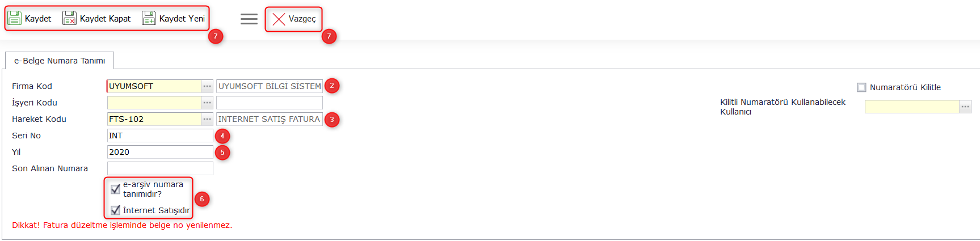The width and height of the screenshot is (980, 241).
Task: Open İşyeri Kodu lookup ellipsis button
Action: (x=207, y=103)
